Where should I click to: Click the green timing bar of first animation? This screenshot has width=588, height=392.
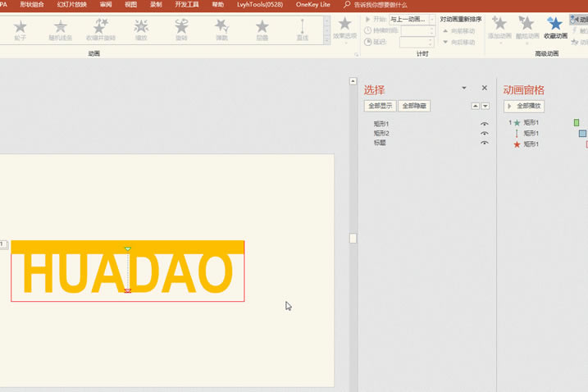(x=577, y=123)
